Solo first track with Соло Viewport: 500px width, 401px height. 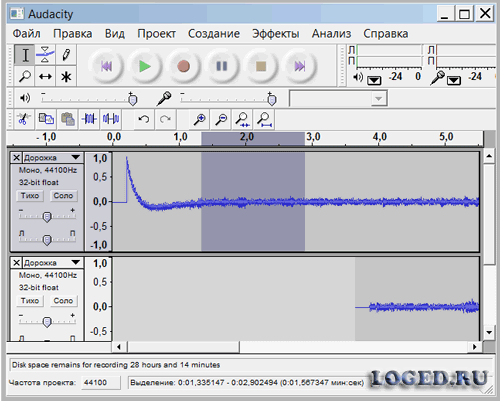click(x=63, y=196)
